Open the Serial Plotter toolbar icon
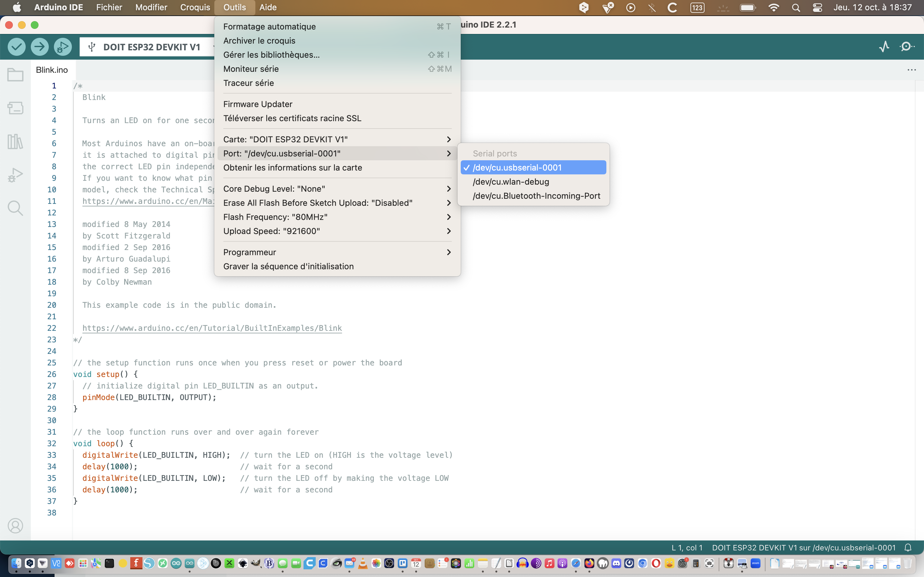 click(x=884, y=47)
